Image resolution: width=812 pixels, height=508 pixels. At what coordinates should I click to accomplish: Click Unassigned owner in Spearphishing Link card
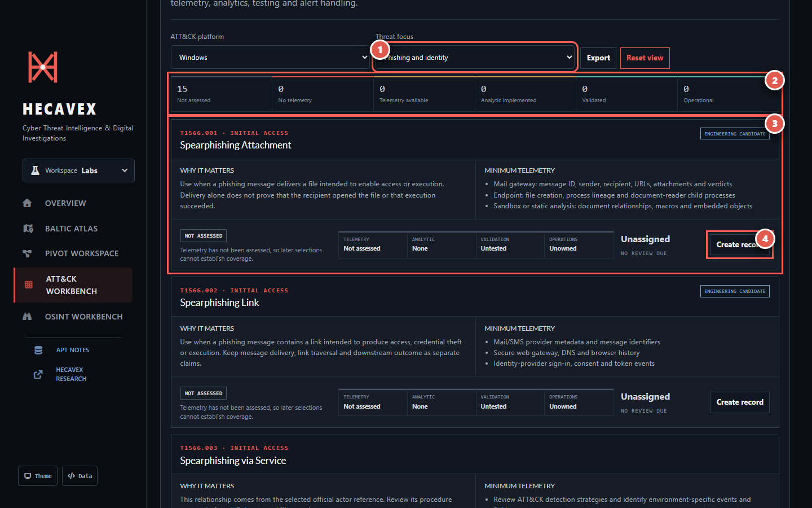[646, 397]
